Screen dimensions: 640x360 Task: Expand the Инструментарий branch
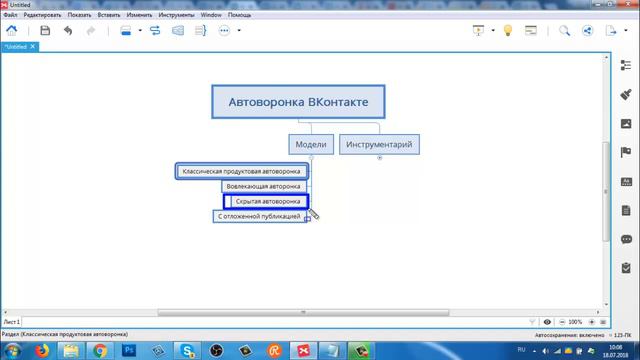380,158
